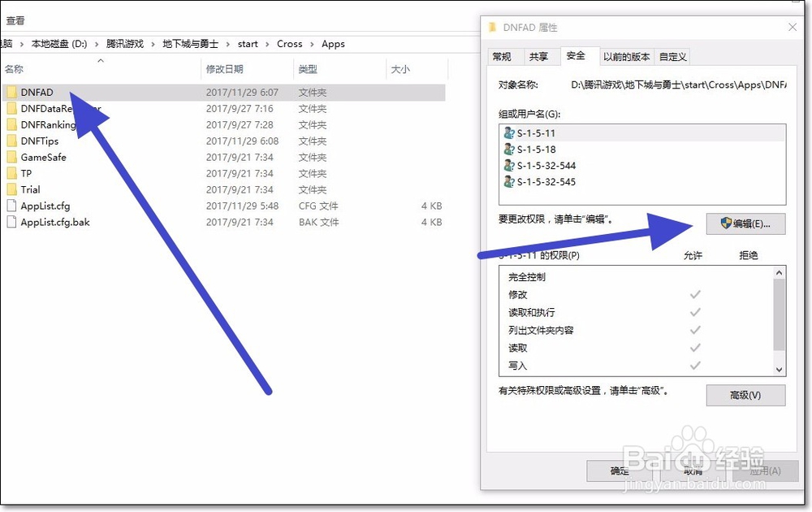Select user icon for S-1-5-32-545

[x=509, y=181]
